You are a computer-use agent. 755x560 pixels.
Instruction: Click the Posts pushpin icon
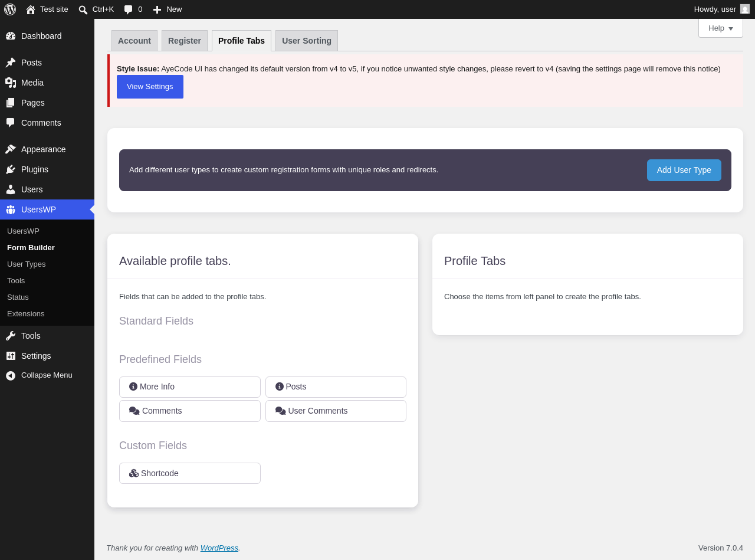[x=11, y=63]
